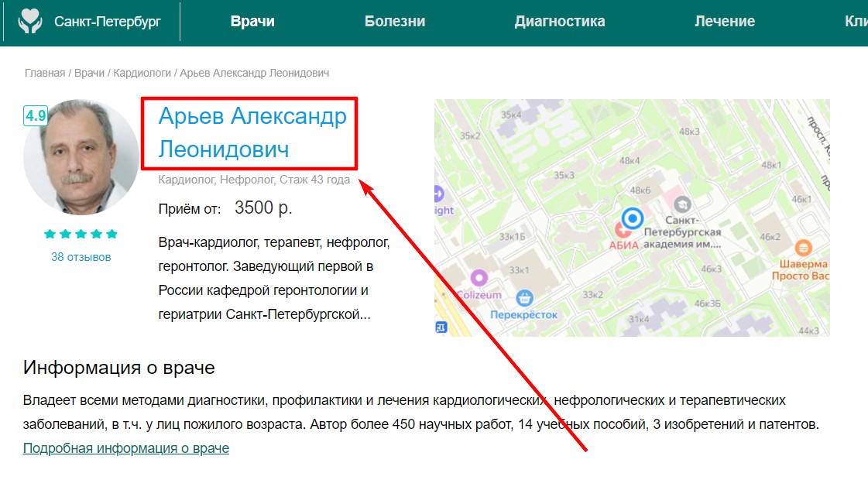Click the five-star rating row
The width and height of the screenshot is (868, 480).
(x=81, y=234)
